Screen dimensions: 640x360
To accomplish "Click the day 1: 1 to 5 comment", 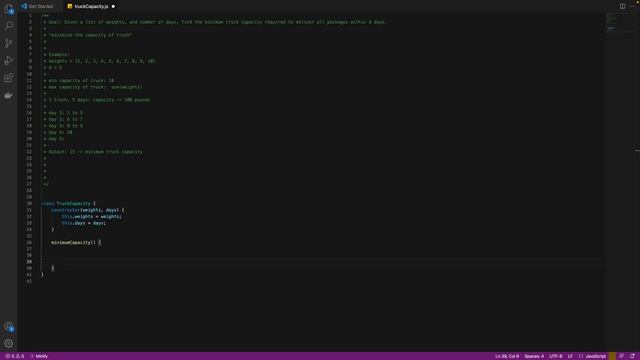I will 63,113.
